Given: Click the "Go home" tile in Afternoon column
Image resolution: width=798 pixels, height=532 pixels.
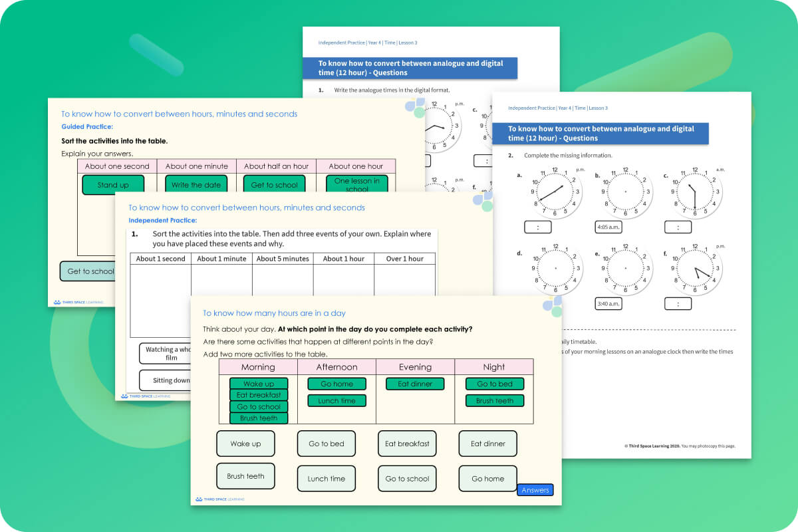Looking at the screenshot, I should pyautogui.click(x=336, y=384).
